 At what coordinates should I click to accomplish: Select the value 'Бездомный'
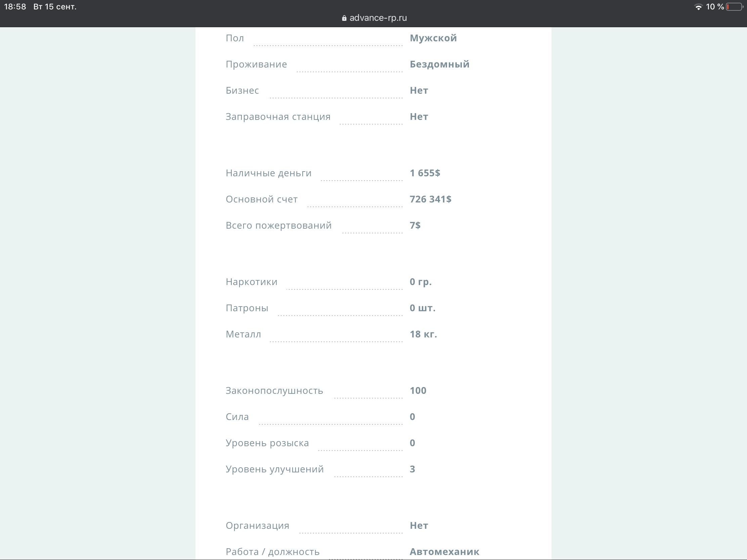(440, 64)
